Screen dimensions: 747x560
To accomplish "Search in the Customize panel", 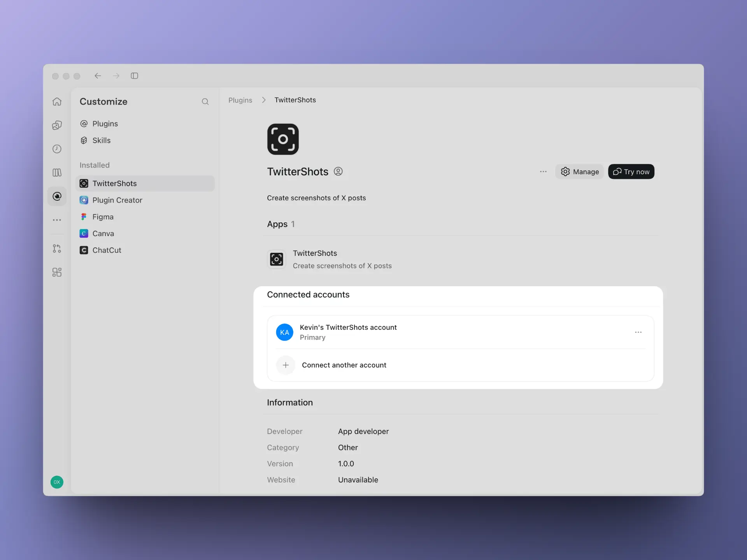I will [x=205, y=102].
